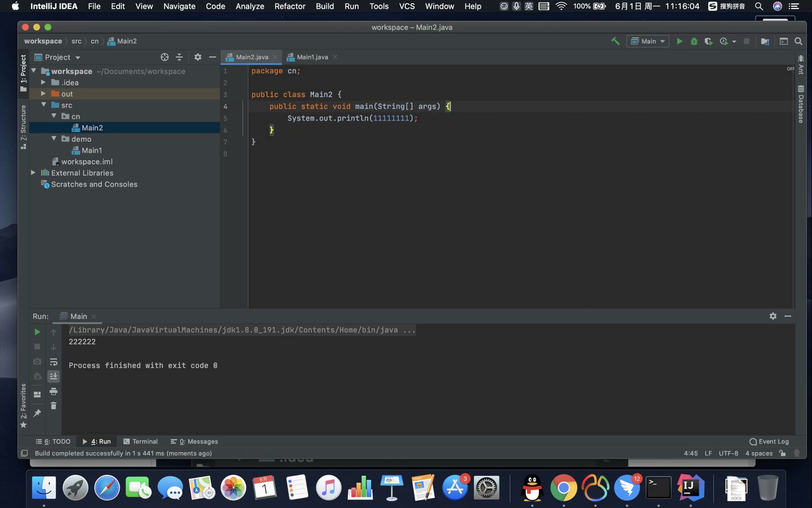
Task: Open the Project view selector dropdown
Action: (58, 57)
